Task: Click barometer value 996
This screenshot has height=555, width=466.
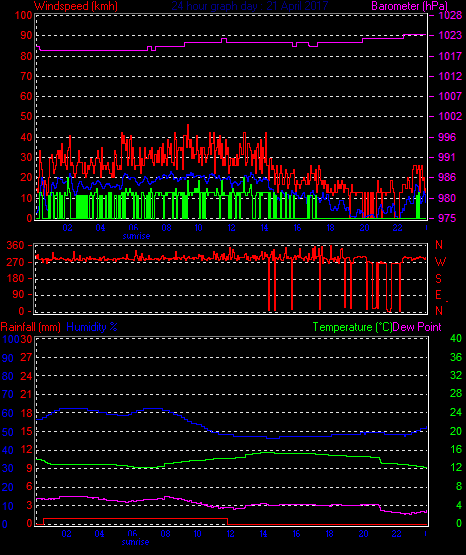Action: (x=447, y=137)
